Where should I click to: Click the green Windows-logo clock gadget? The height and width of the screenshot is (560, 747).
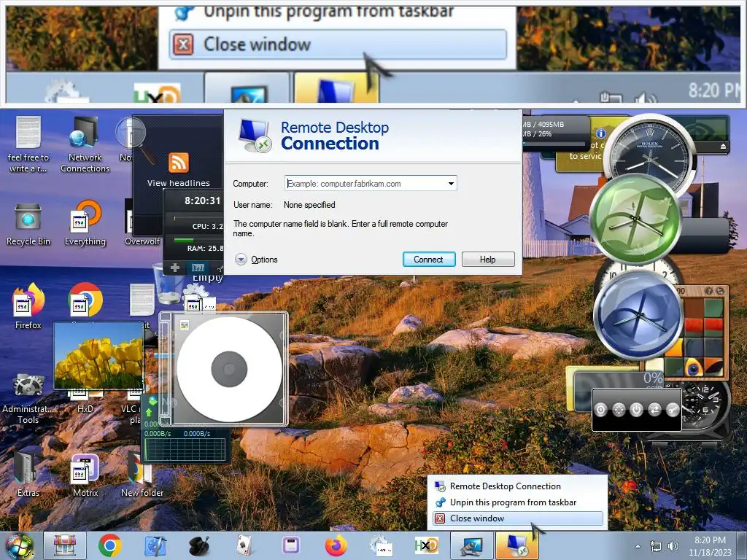tap(635, 219)
